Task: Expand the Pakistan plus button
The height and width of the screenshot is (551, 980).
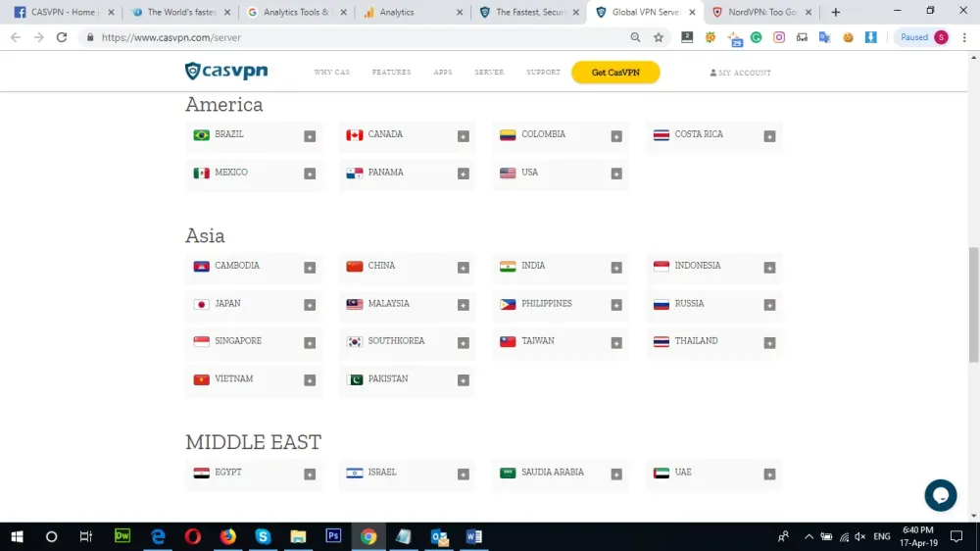Action: [x=464, y=380]
